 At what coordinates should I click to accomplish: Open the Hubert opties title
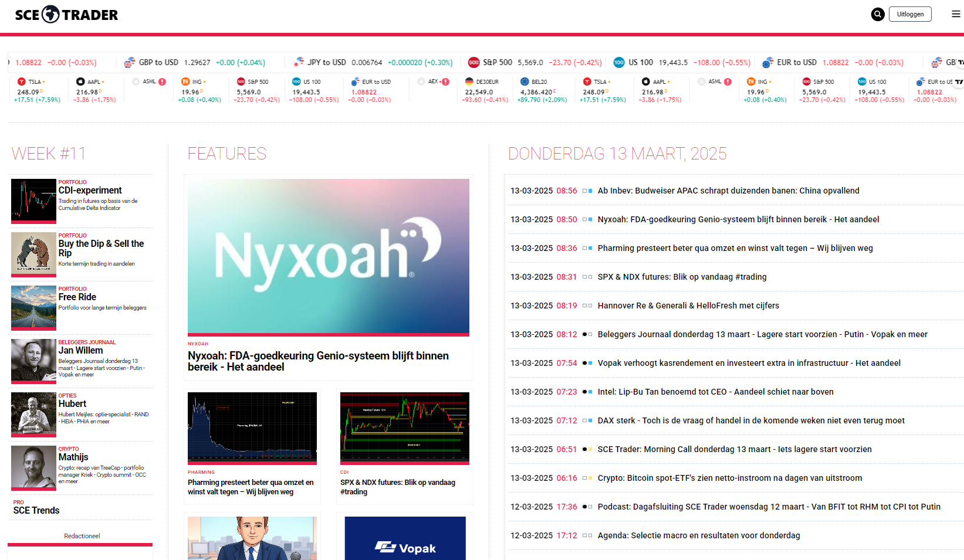click(x=72, y=403)
